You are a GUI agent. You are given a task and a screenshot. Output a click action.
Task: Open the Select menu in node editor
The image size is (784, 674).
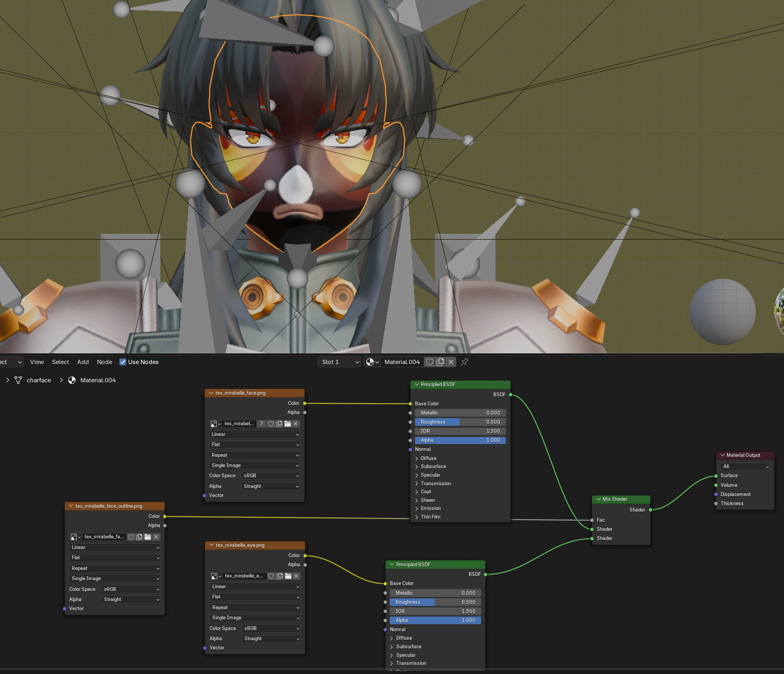61,362
